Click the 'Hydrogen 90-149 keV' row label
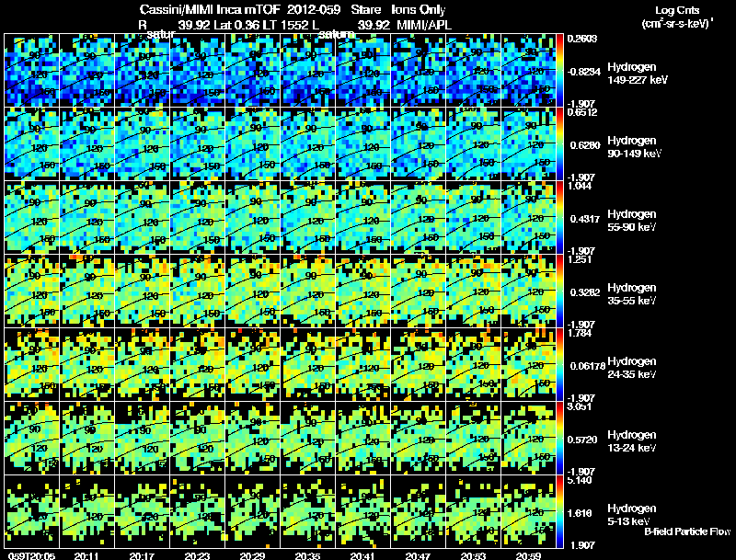The height and width of the screenshot is (560, 736). click(x=634, y=147)
